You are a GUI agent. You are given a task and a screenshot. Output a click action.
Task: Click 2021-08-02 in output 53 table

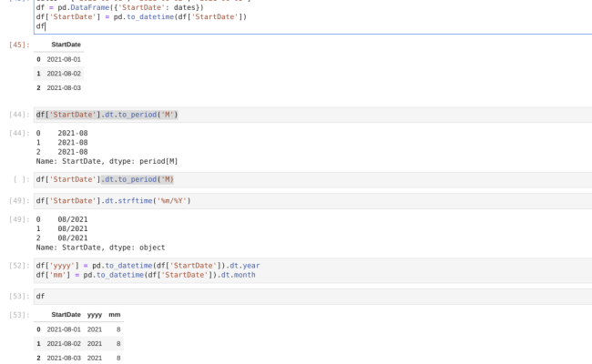coord(64,344)
